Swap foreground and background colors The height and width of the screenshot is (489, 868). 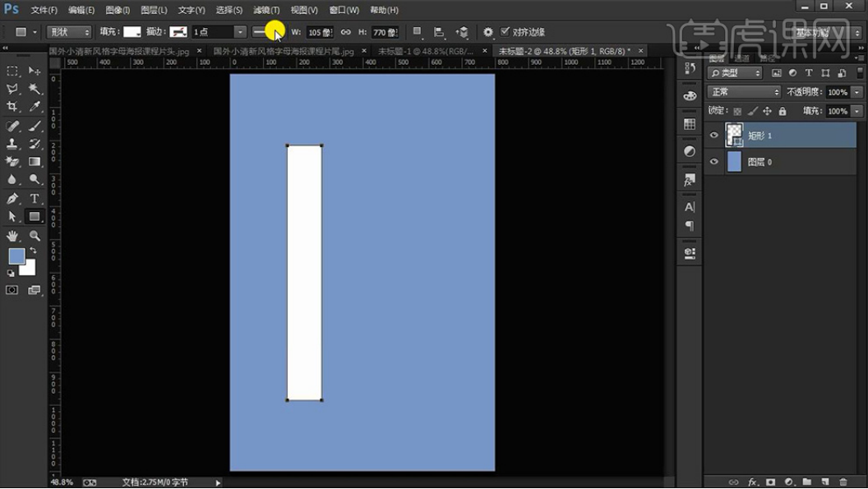pyautogui.click(x=33, y=251)
